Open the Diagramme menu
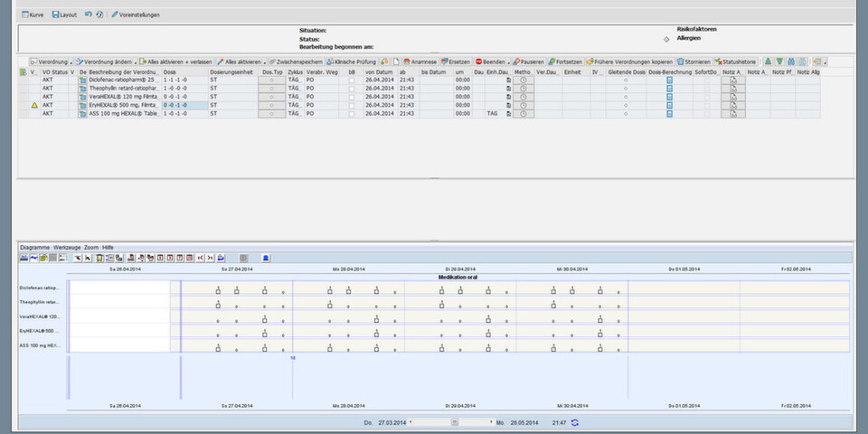This screenshot has width=868, height=434. (x=35, y=247)
